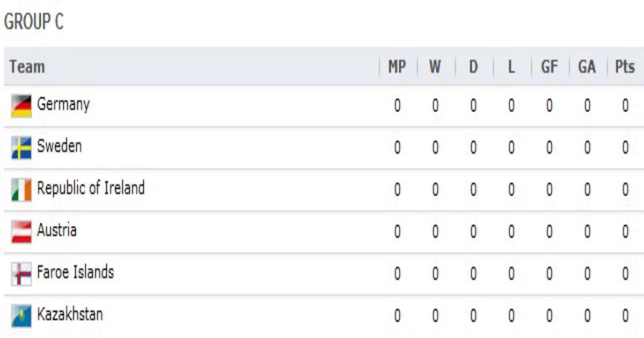This screenshot has width=644, height=338.
Task: Open the Germany team link
Action: [63, 104]
